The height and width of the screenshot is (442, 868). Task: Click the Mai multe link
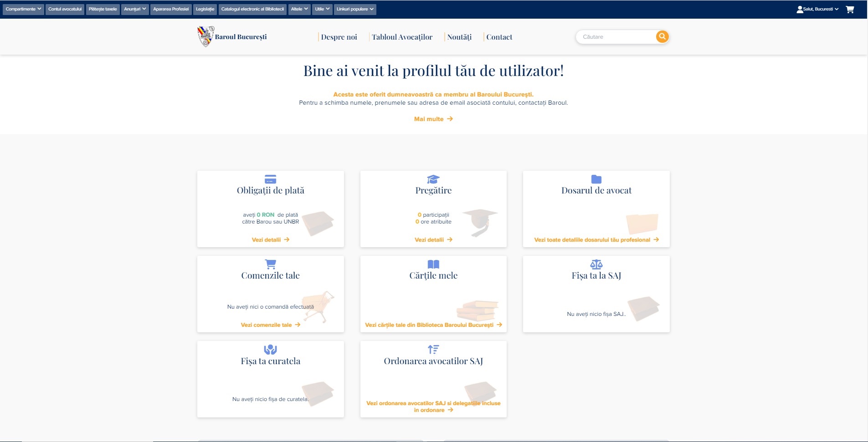pyautogui.click(x=432, y=119)
